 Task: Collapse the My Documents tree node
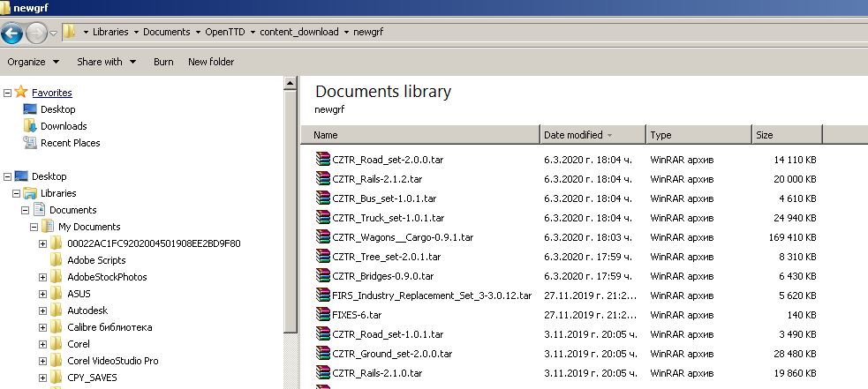pyautogui.click(x=34, y=227)
